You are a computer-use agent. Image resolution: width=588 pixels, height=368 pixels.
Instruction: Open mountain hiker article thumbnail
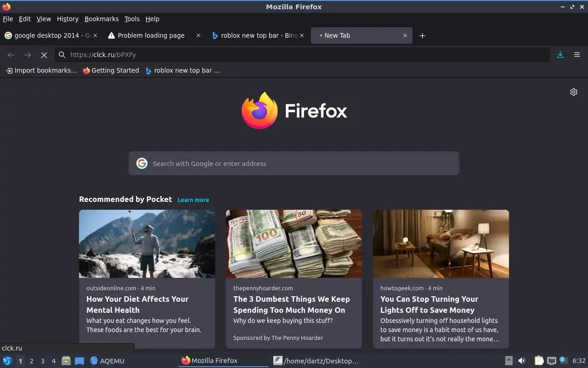pos(147,244)
